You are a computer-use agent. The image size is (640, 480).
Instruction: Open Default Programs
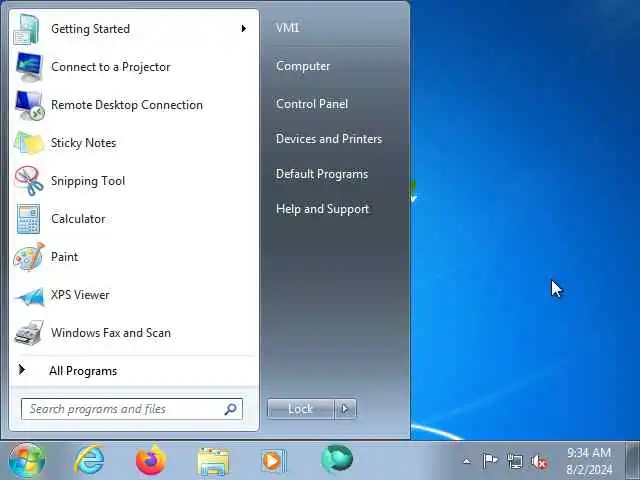[x=322, y=174]
